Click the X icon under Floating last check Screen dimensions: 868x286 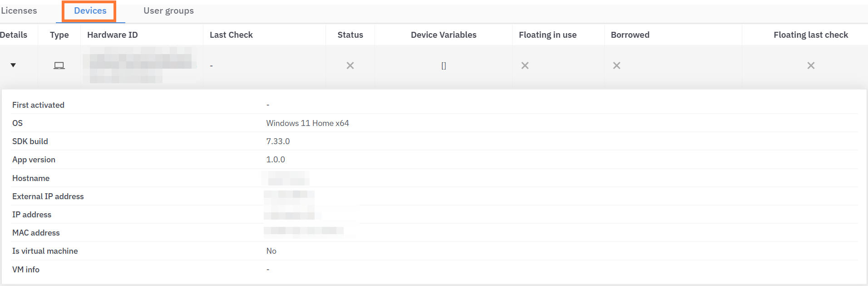click(811, 65)
